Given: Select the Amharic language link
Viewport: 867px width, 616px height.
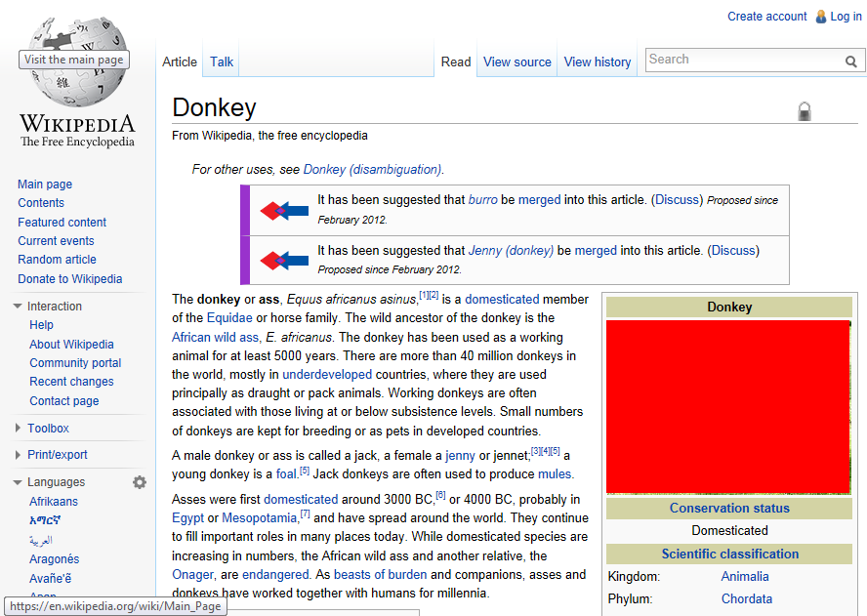Looking at the screenshot, I should click(45, 520).
